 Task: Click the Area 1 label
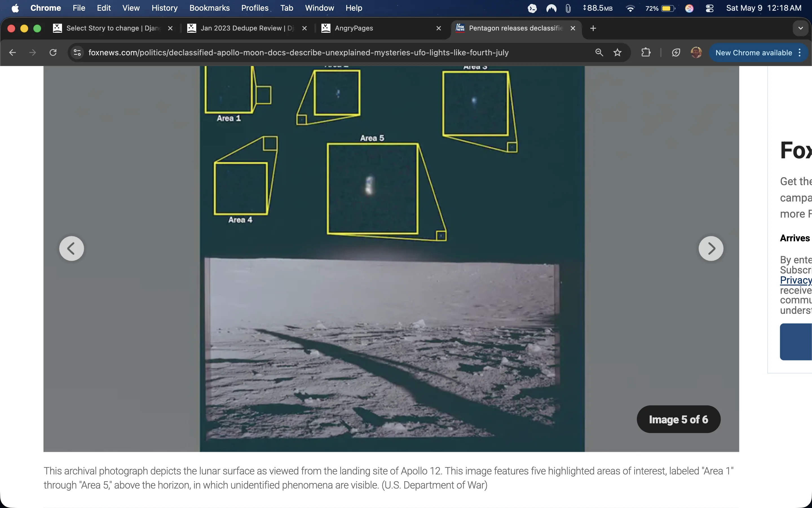(229, 118)
